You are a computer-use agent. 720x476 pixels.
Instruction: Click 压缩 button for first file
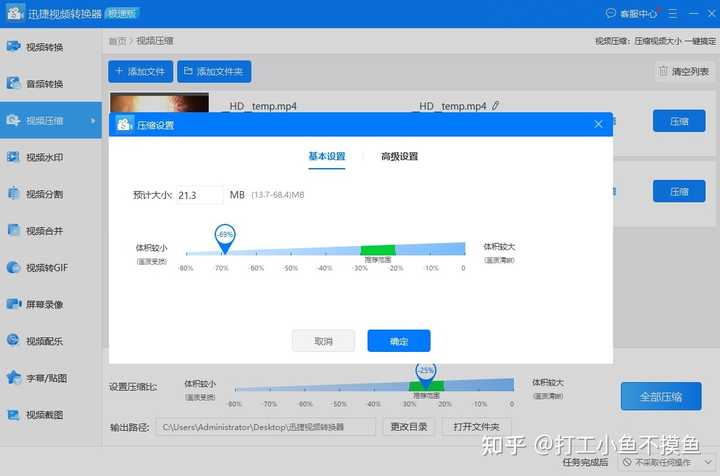point(679,121)
